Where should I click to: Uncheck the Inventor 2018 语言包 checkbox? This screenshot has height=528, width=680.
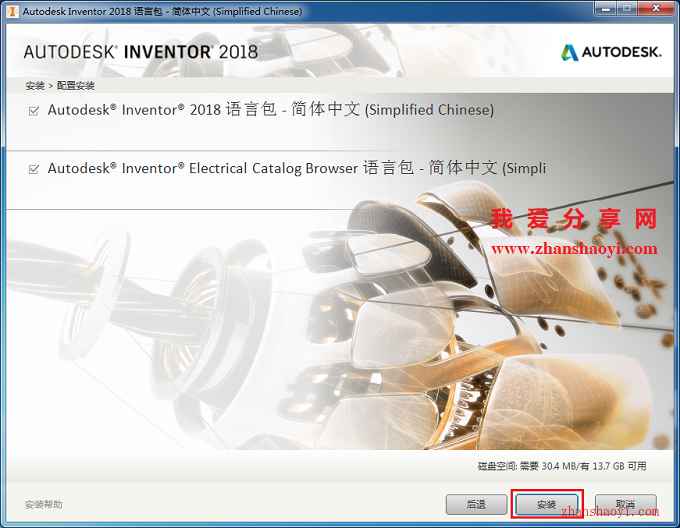[34, 111]
